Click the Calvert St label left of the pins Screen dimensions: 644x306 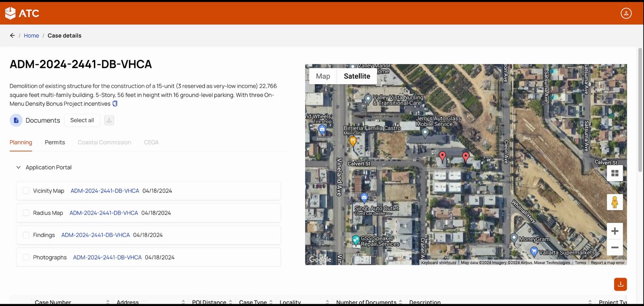[x=359, y=164]
